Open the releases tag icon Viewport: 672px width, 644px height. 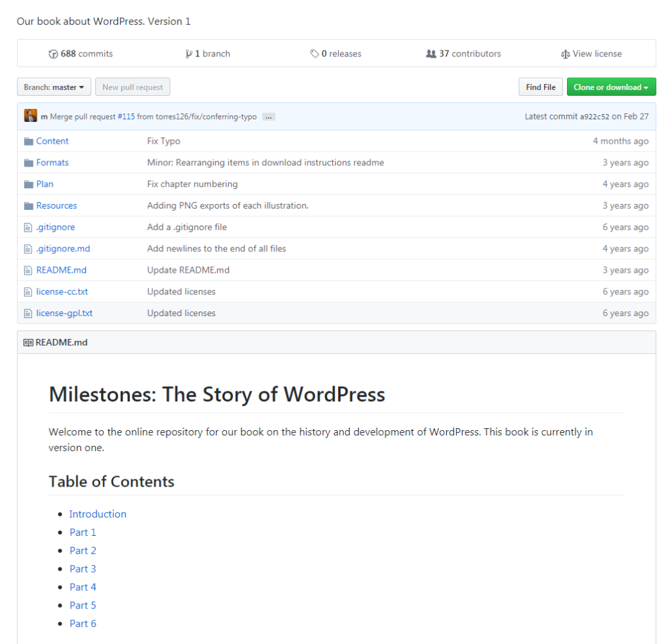(315, 54)
